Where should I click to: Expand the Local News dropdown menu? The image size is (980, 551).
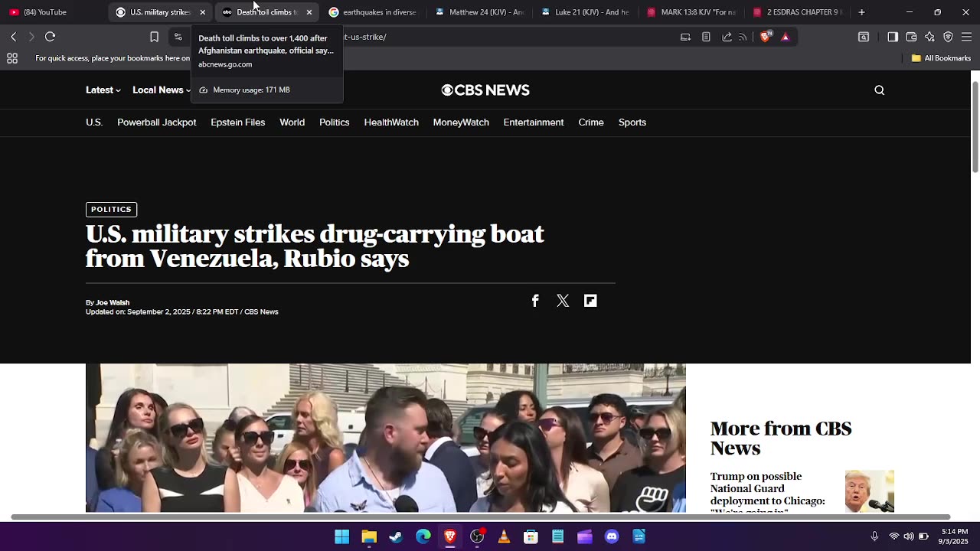pyautogui.click(x=162, y=90)
